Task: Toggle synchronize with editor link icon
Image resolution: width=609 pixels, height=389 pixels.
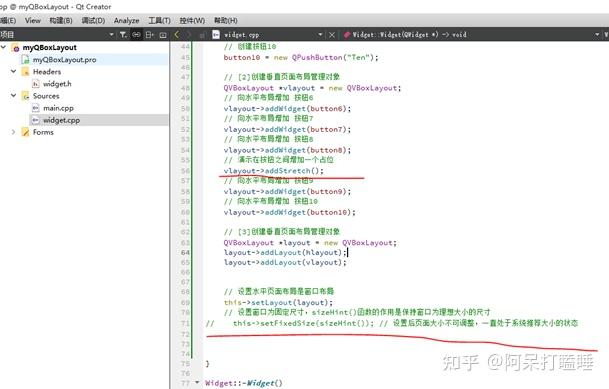Action: coord(136,35)
